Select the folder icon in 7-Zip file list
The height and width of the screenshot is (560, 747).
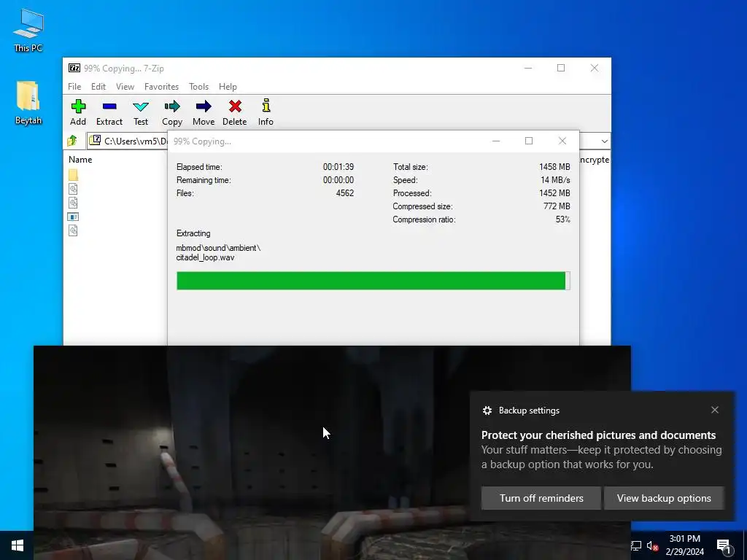click(x=73, y=175)
